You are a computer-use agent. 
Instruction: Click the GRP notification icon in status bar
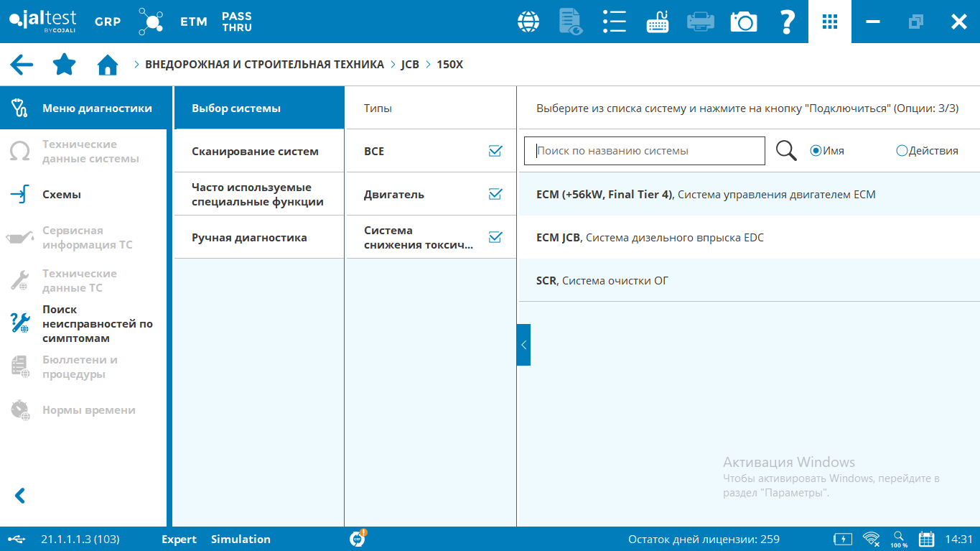pos(358,538)
